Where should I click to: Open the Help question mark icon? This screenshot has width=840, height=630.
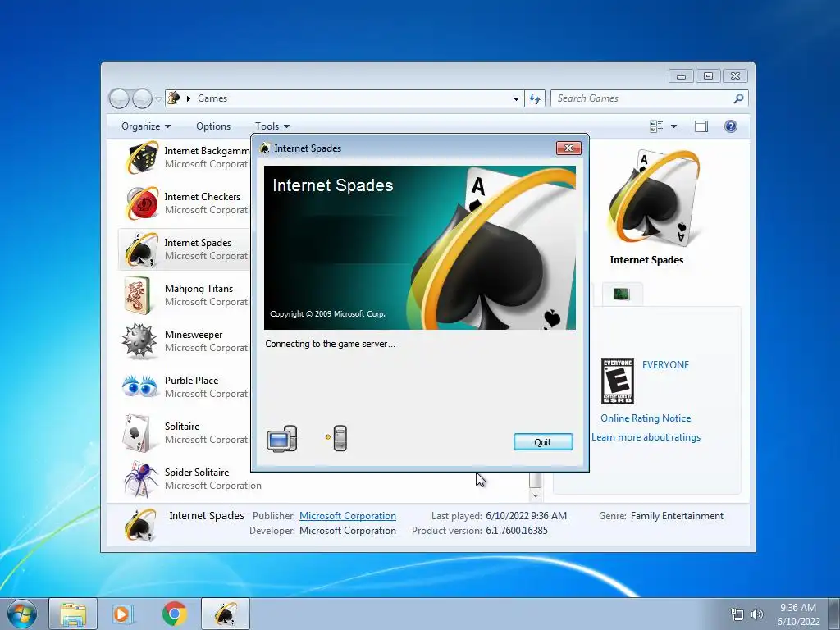(x=730, y=126)
